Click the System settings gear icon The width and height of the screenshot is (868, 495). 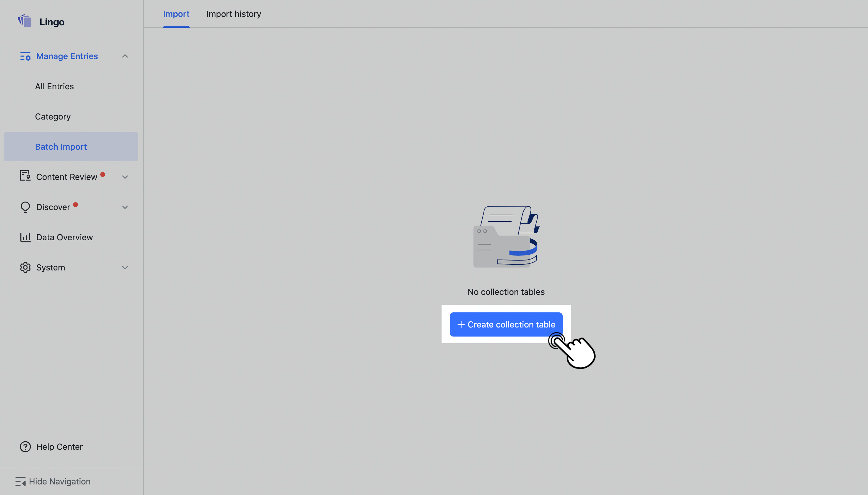coord(25,267)
